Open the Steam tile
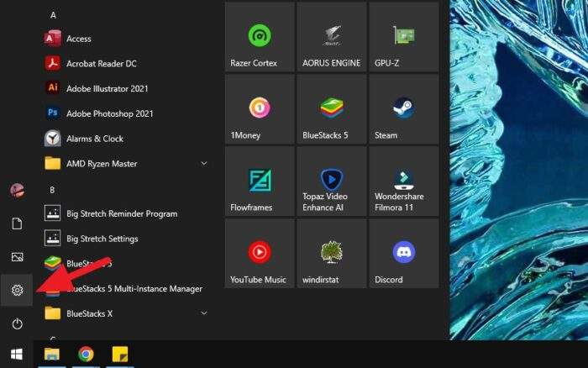This screenshot has width=588, height=368. 403,108
